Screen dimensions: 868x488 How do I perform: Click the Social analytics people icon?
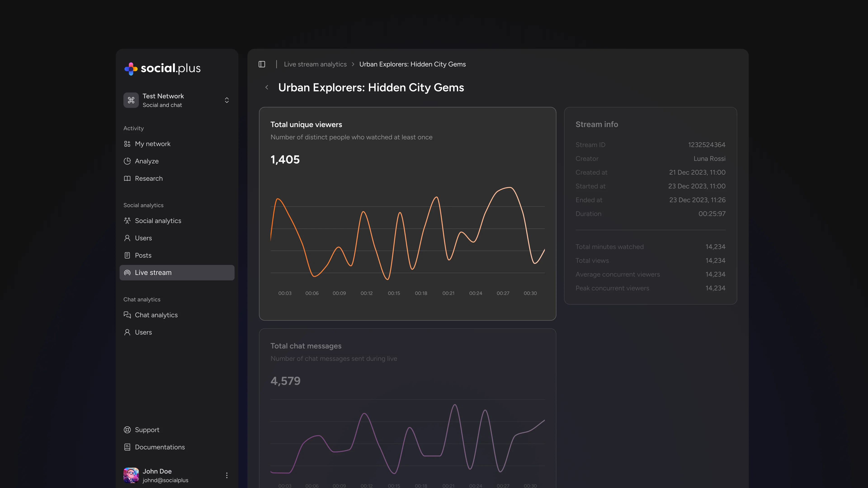[x=127, y=221]
